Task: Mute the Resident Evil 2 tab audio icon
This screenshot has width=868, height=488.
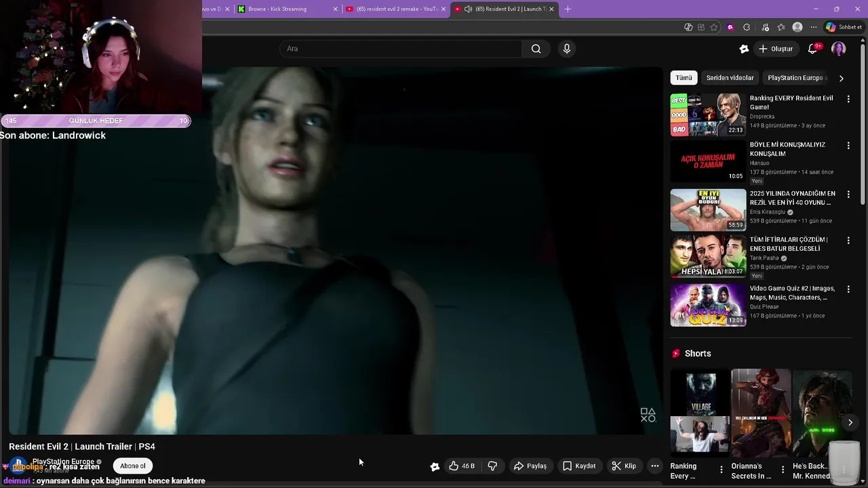Action: [x=468, y=9]
